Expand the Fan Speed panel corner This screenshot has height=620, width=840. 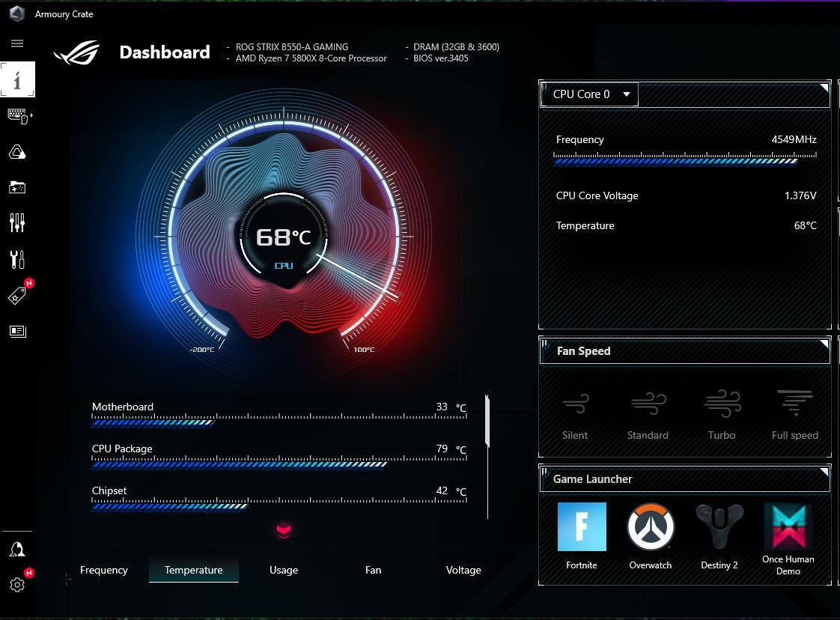[824, 344]
